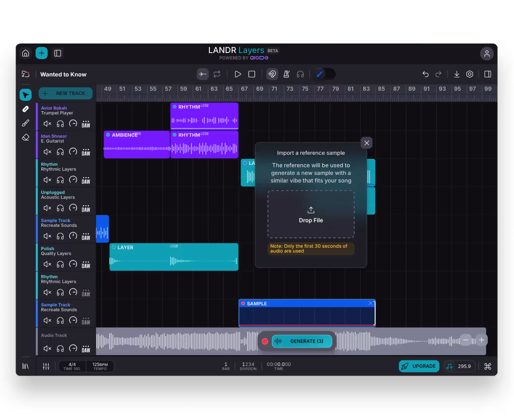Open the project folder icon beside Wanted to Know

pyautogui.click(x=26, y=74)
